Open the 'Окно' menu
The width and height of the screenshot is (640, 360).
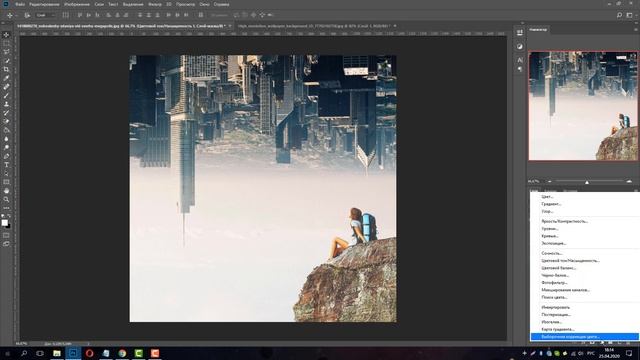click(x=204, y=4)
